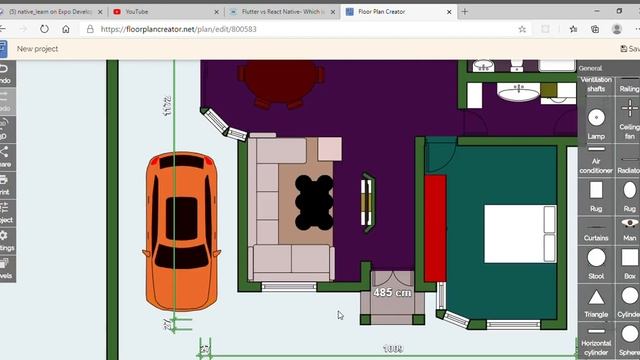The width and height of the screenshot is (640, 360).
Task: Select the Cylinder object
Action: pyautogui.click(x=629, y=302)
